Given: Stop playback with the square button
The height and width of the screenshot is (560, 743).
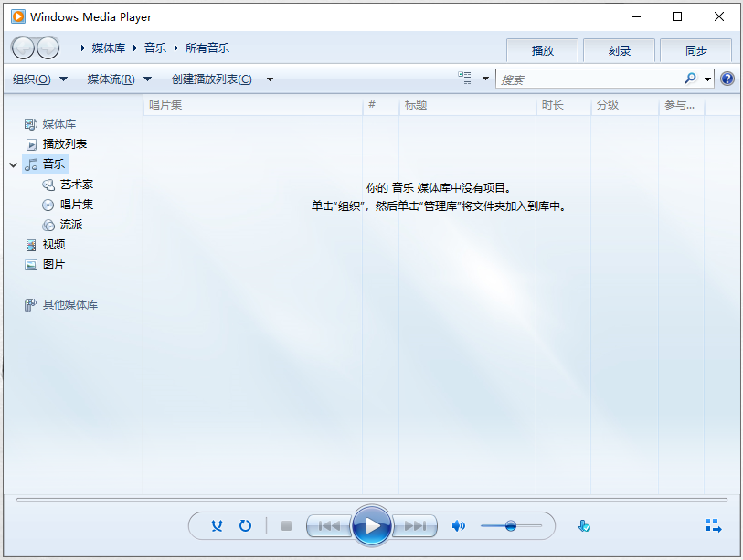Looking at the screenshot, I should point(286,526).
